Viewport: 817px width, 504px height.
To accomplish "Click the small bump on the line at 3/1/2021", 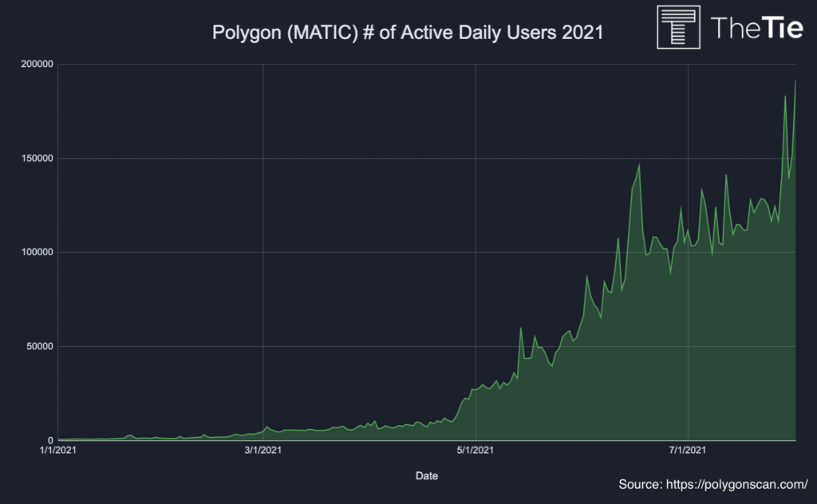I will tap(266, 427).
